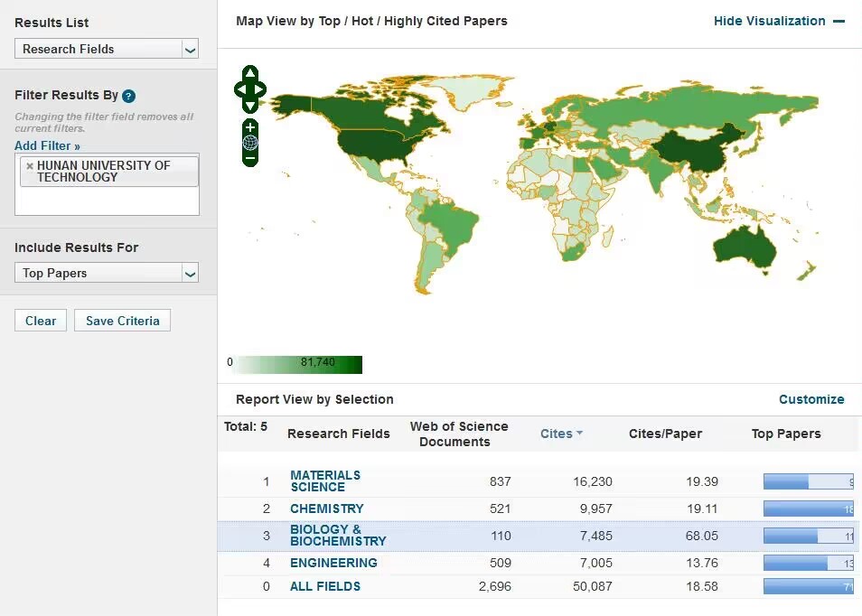Zoom out on the map with minus
The height and width of the screenshot is (616, 862).
click(250, 158)
